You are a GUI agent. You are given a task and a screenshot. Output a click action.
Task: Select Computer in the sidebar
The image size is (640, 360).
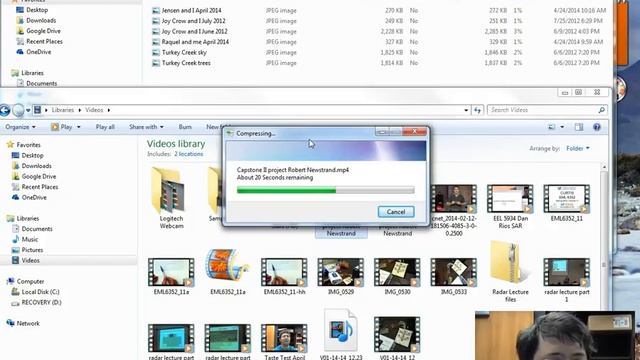(x=30, y=281)
